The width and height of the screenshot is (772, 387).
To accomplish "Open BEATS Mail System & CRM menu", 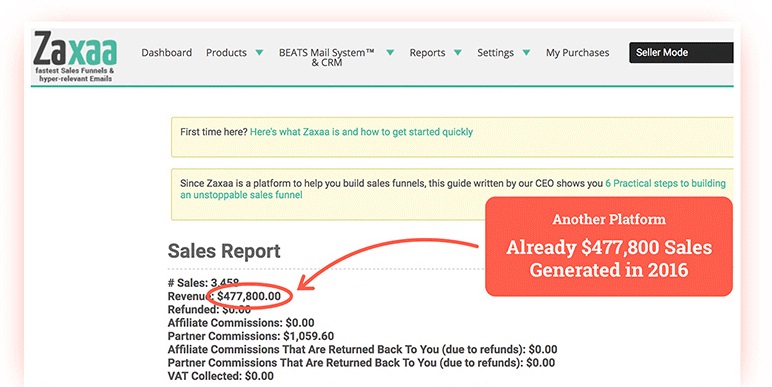I will pyautogui.click(x=327, y=57).
